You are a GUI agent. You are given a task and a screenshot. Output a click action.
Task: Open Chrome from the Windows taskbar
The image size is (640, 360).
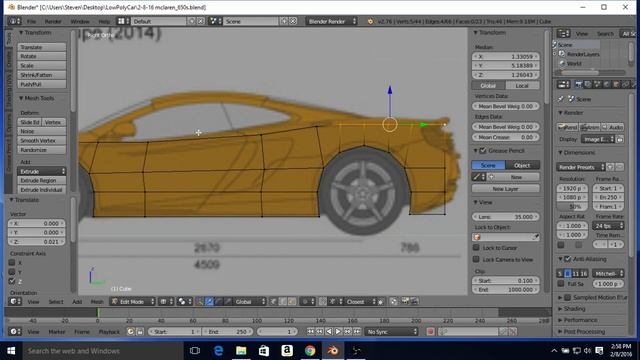pos(310,351)
